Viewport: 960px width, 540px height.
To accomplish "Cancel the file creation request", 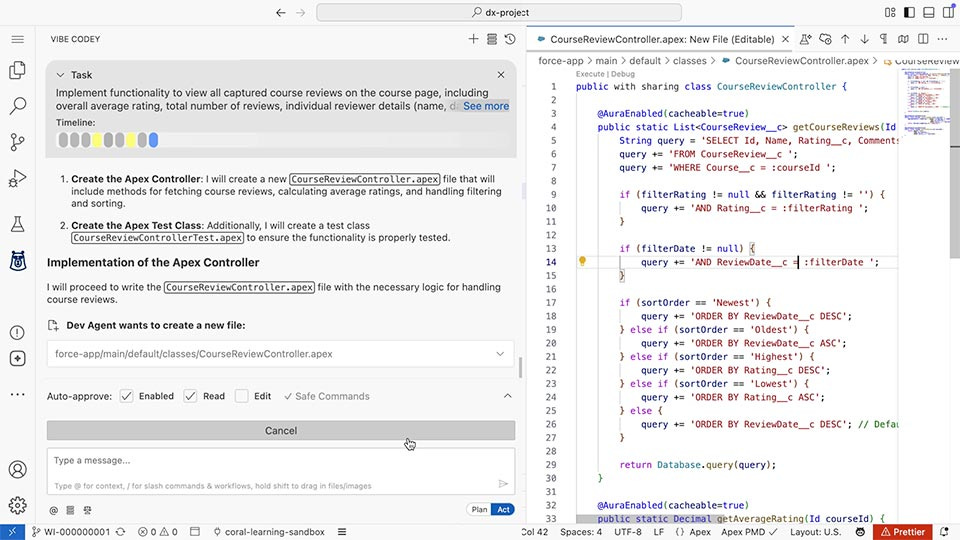I will [280, 430].
